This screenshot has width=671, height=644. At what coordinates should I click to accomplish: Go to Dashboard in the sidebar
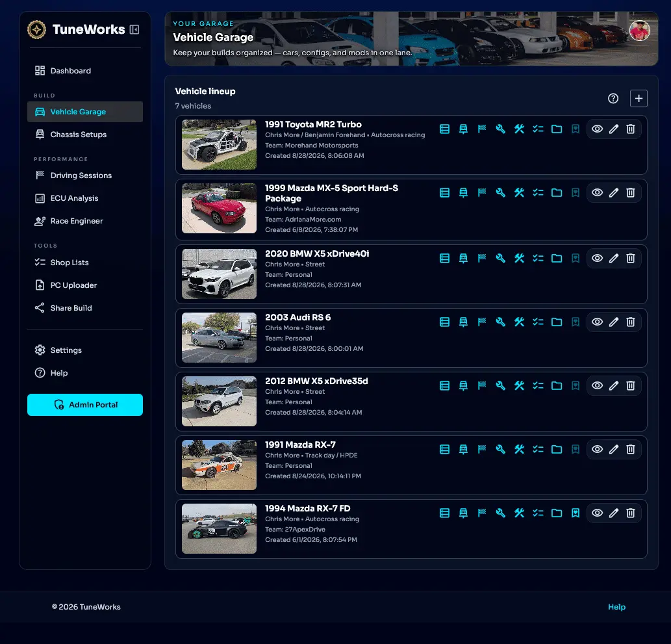coord(84,71)
